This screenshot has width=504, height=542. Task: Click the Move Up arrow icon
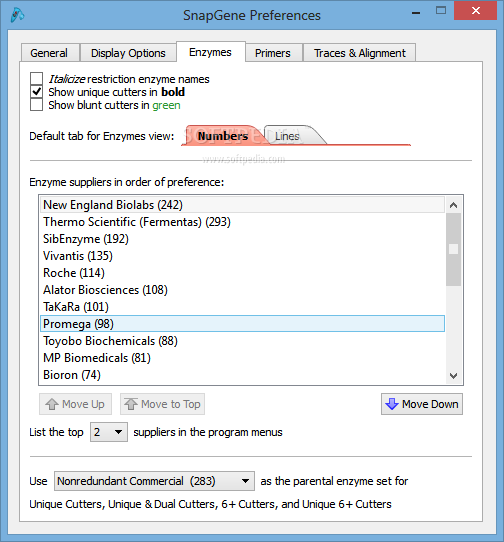click(52, 404)
